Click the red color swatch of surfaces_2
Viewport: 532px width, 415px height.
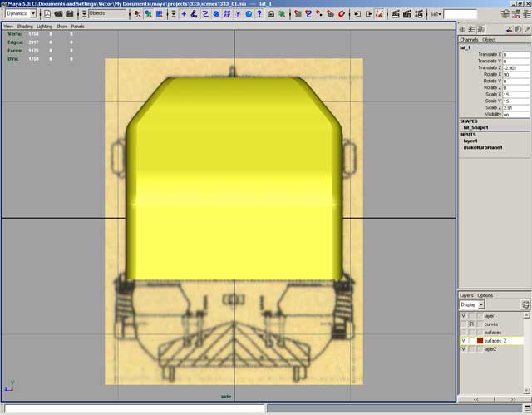pos(478,341)
